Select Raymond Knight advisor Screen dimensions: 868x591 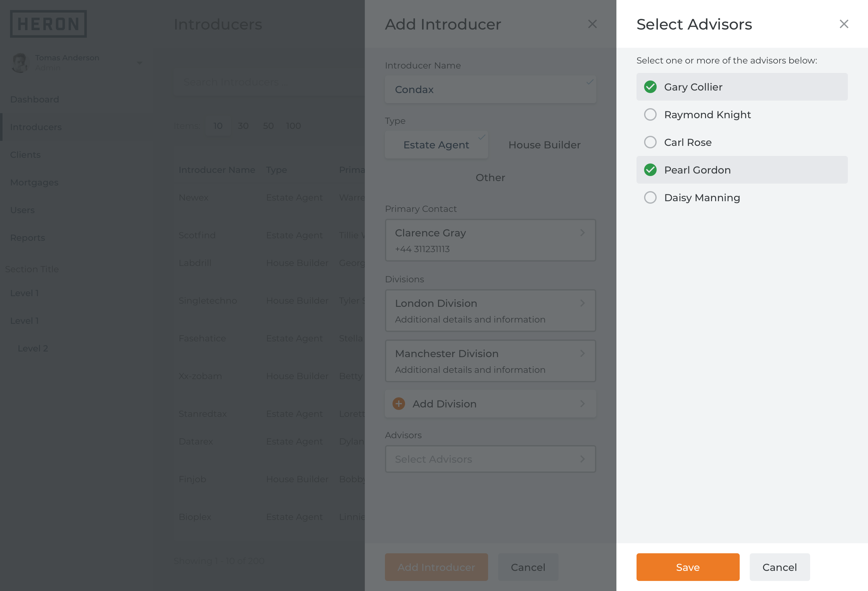point(742,114)
